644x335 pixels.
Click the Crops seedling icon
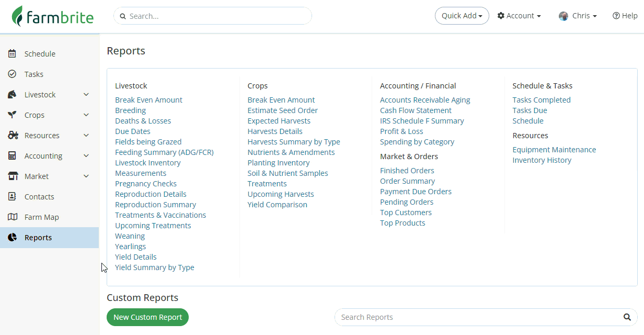(13, 115)
